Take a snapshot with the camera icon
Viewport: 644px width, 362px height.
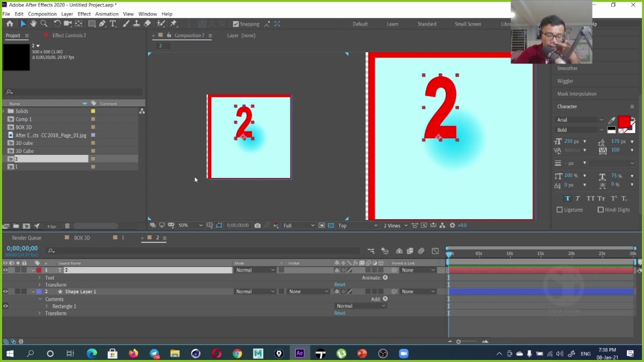(x=257, y=225)
